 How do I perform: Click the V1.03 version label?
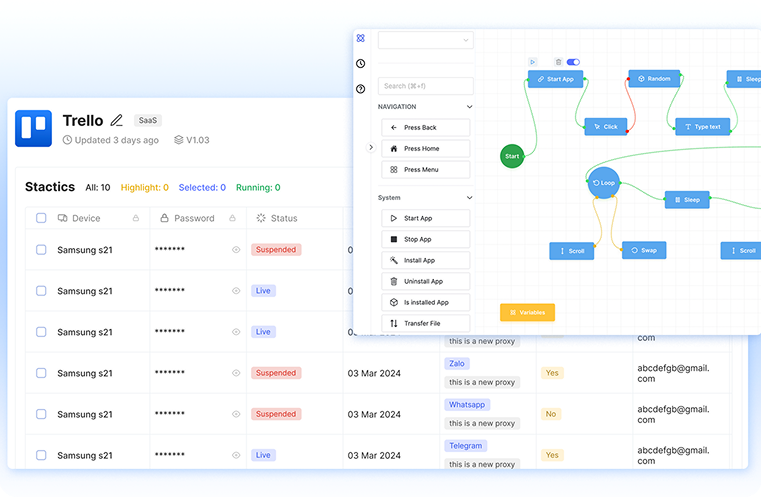[x=192, y=140]
